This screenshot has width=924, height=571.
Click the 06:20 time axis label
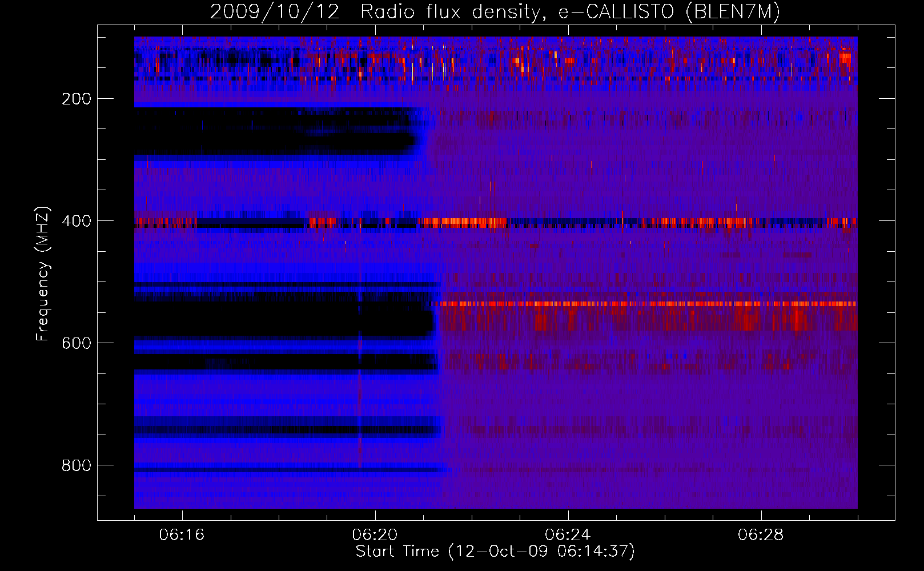point(375,535)
